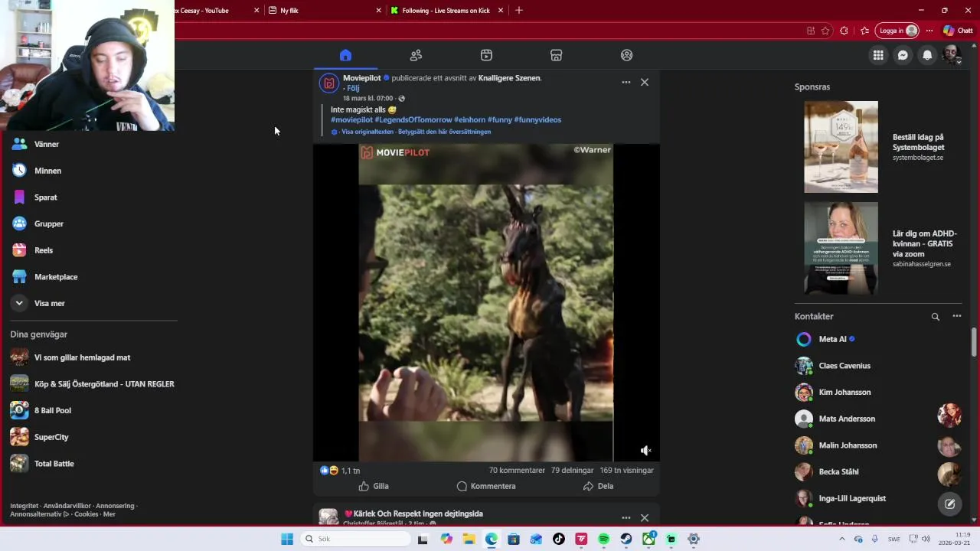This screenshot has width=980, height=551.
Task: Open browser extensions puzzle icon
Action: click(x=844, y=31)
